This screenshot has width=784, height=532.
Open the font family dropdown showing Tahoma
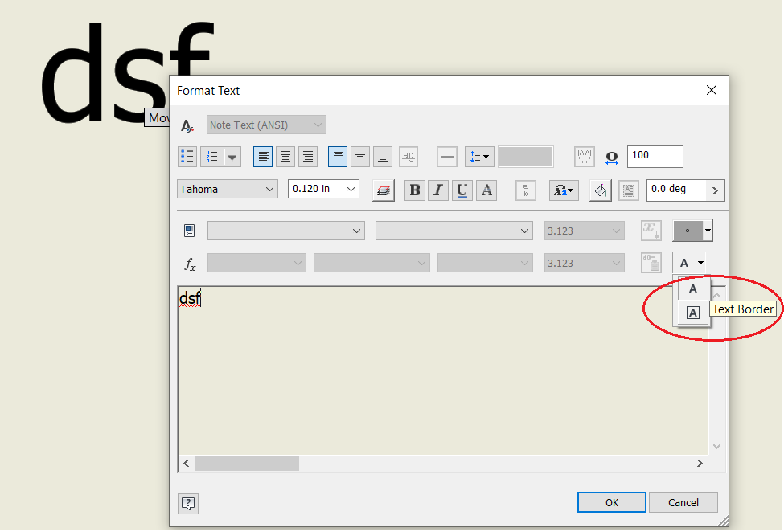coord(228,189)
